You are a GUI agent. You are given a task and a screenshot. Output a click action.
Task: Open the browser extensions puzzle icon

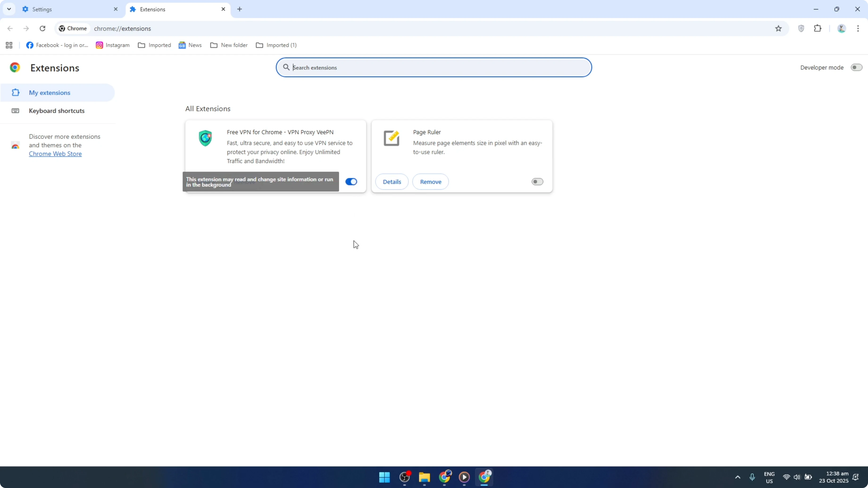tap(818, 28)
